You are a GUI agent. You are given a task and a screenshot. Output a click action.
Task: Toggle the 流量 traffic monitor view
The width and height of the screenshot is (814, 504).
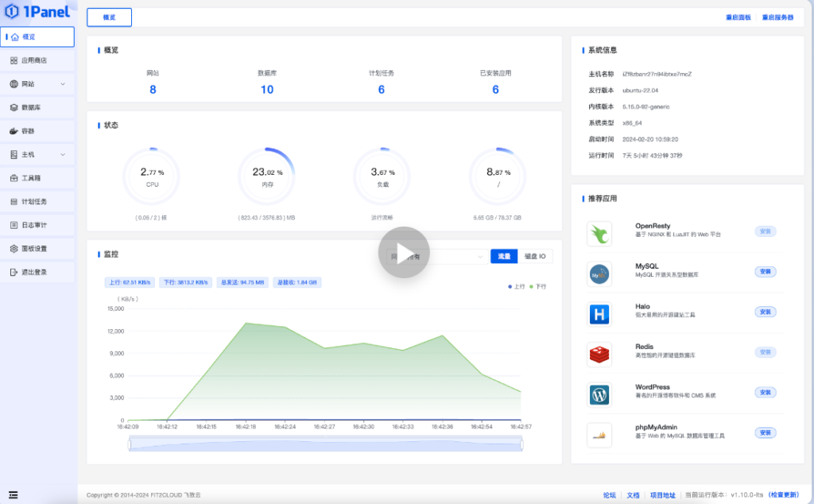tap(504, 257)
